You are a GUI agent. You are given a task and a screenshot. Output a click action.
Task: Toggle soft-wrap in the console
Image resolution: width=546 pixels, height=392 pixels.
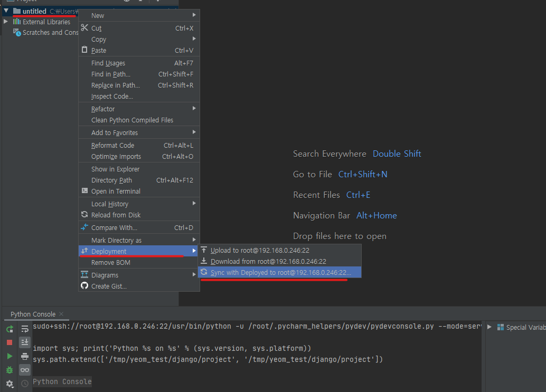(x=24, y=329)
